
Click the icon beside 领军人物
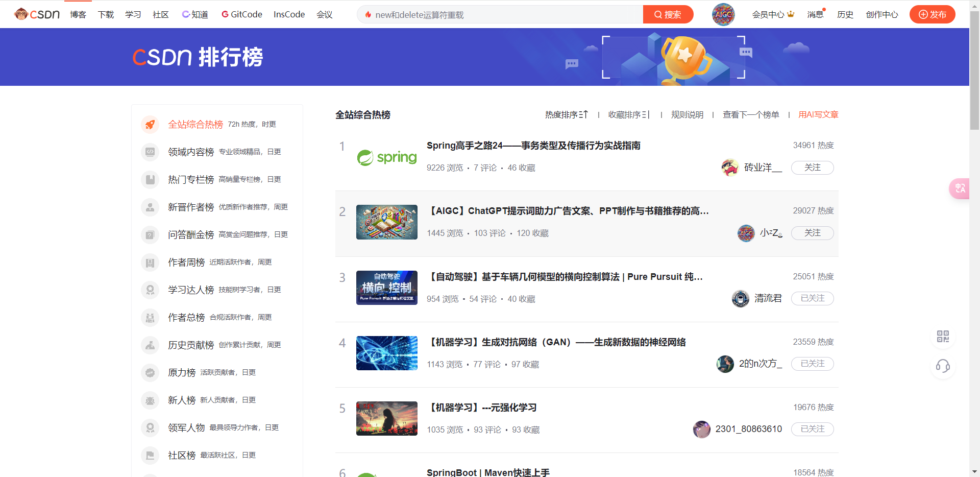(x=150, y=427)
